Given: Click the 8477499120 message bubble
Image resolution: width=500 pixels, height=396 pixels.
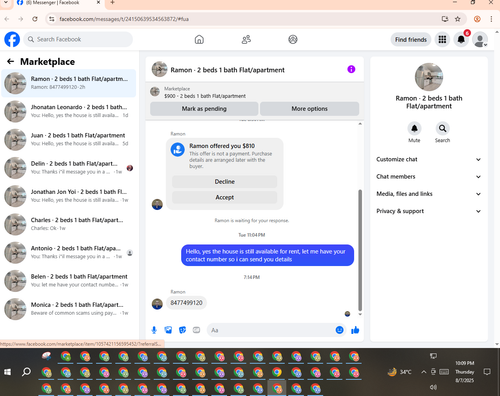Looking at the screenshot, I should click(186, 303).
